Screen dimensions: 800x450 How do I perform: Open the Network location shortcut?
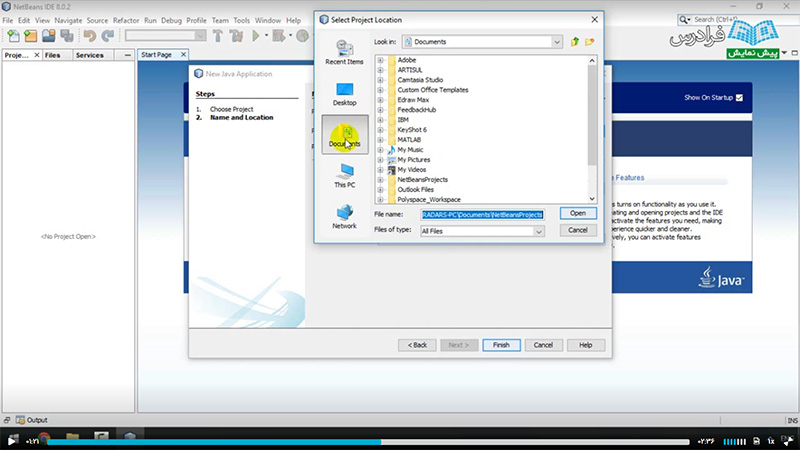344,216
